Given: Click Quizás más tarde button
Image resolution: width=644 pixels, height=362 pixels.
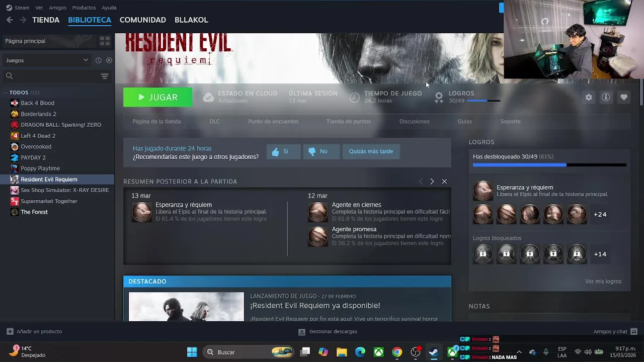Looking at the screenshot, I should coord(371,151).
